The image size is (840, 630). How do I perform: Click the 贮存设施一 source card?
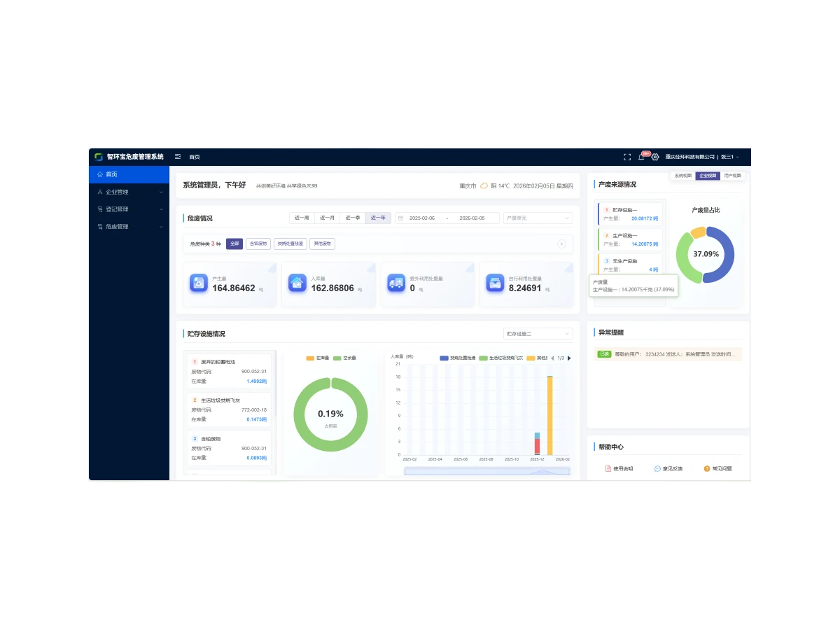[631, 214]
